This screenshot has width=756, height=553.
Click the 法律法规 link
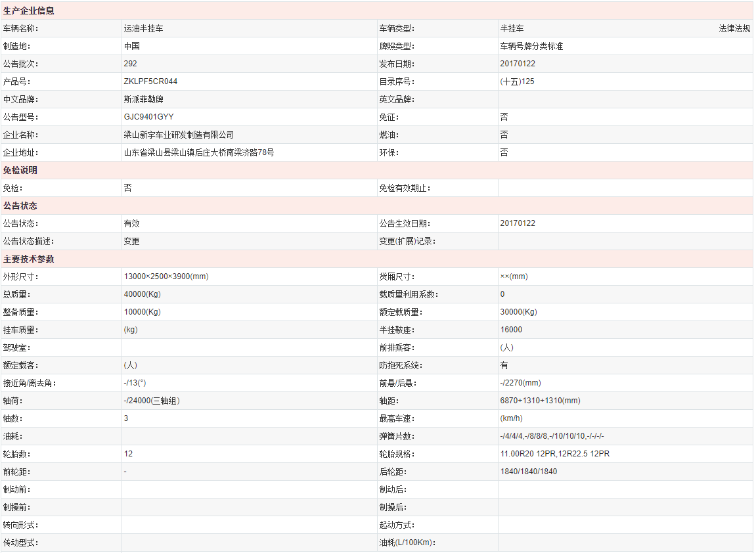point(734,29)
